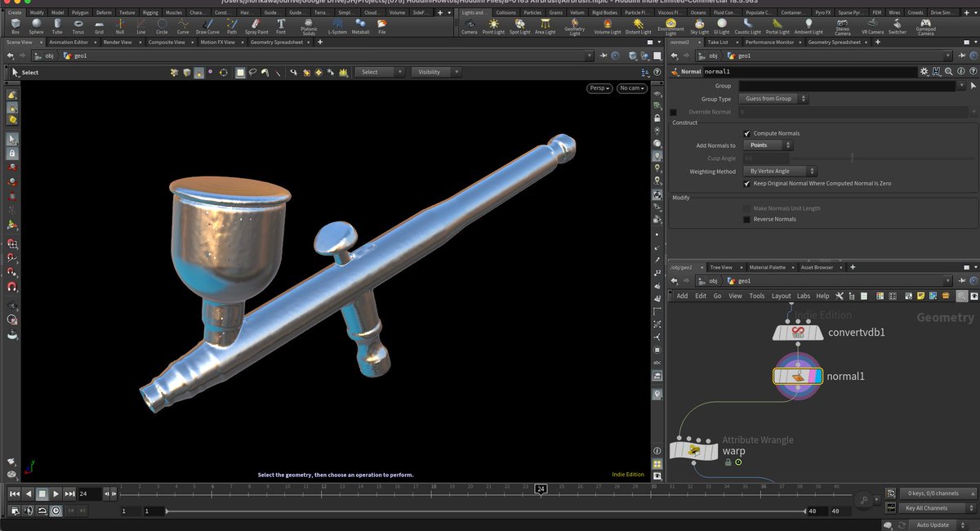Toggle Keep Original Normal Where Computed Normal Is Zero
Viewport: 980px width, 531px height.
747,184
